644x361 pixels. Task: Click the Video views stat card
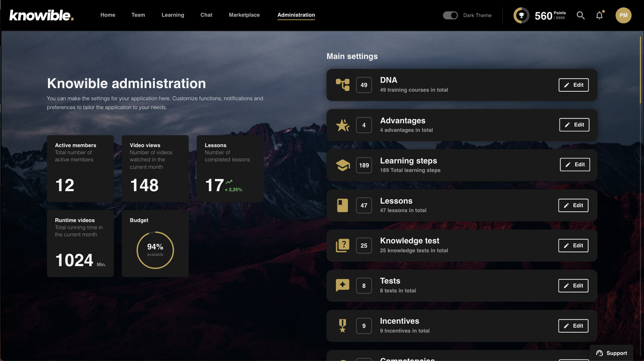tap(155, 168)
